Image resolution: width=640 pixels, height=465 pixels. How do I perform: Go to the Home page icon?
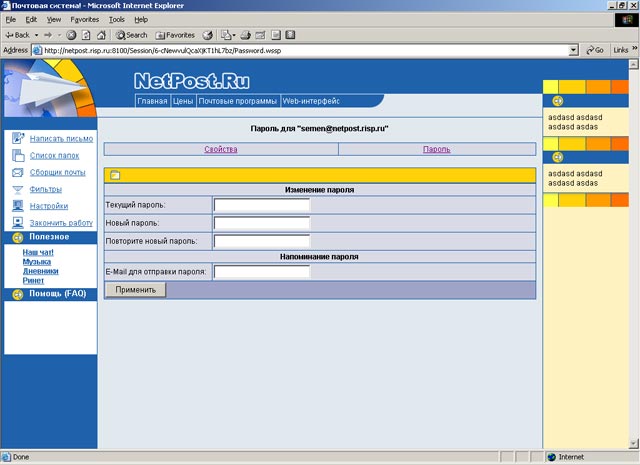[101, 35]
